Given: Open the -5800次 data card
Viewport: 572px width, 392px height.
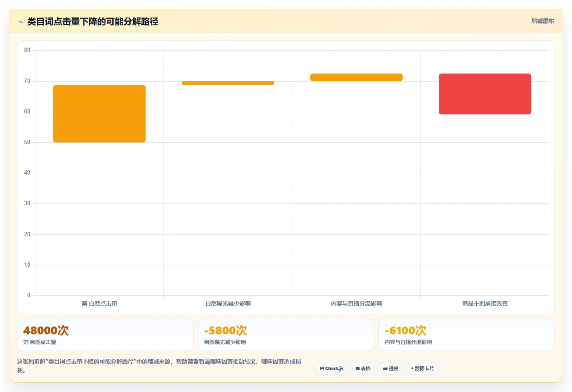Looking at the screenshot, I should click(286, 335).
